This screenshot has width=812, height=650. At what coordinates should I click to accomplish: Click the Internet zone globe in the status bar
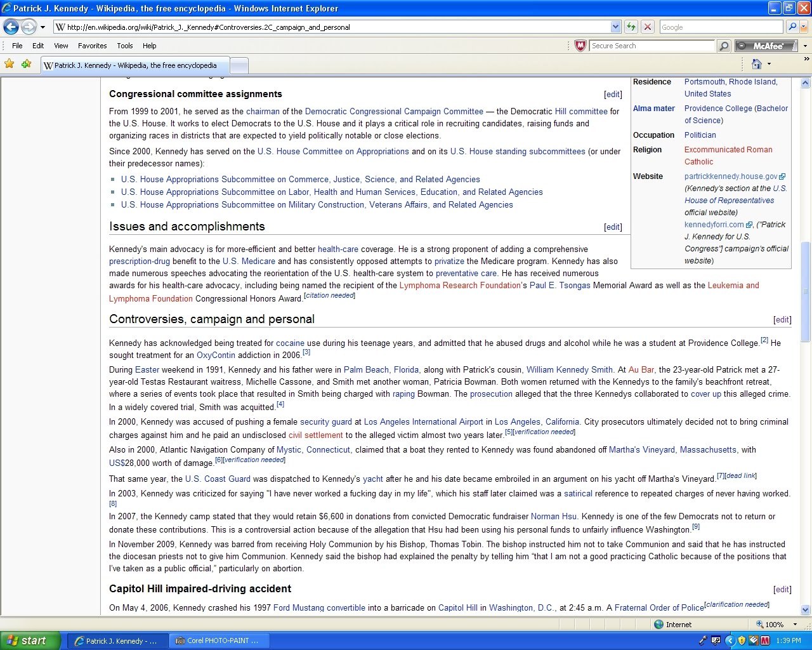pos(659,625)
